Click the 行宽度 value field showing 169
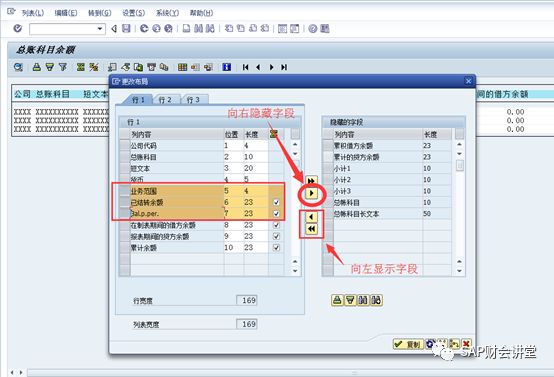Screen dimensions: 554x377 [x=246, y=300]
